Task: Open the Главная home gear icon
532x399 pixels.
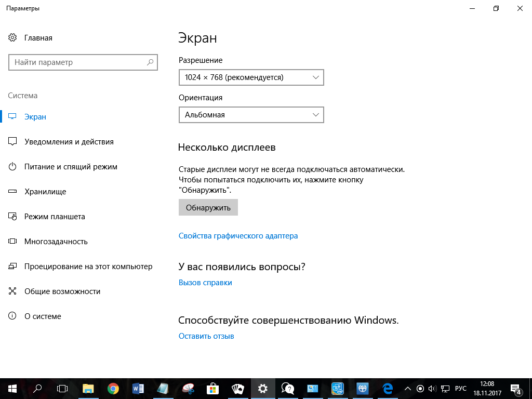Action: tap(12, 37)
